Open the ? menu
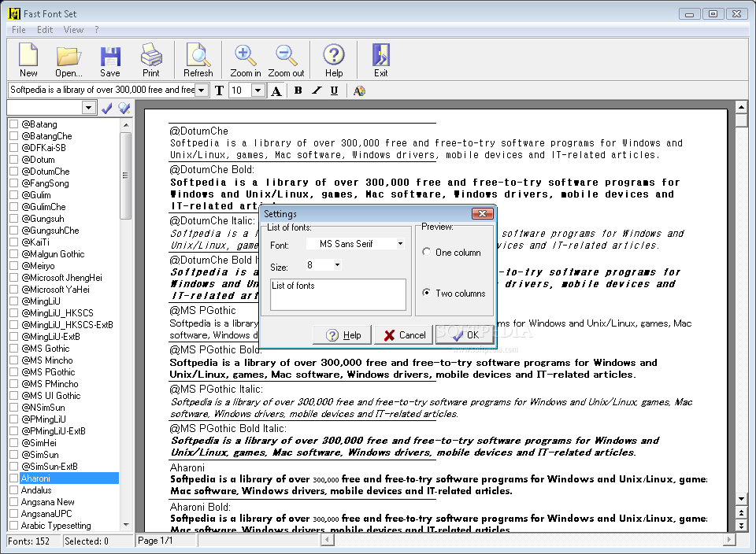The image size is (756, 554). 97,30
